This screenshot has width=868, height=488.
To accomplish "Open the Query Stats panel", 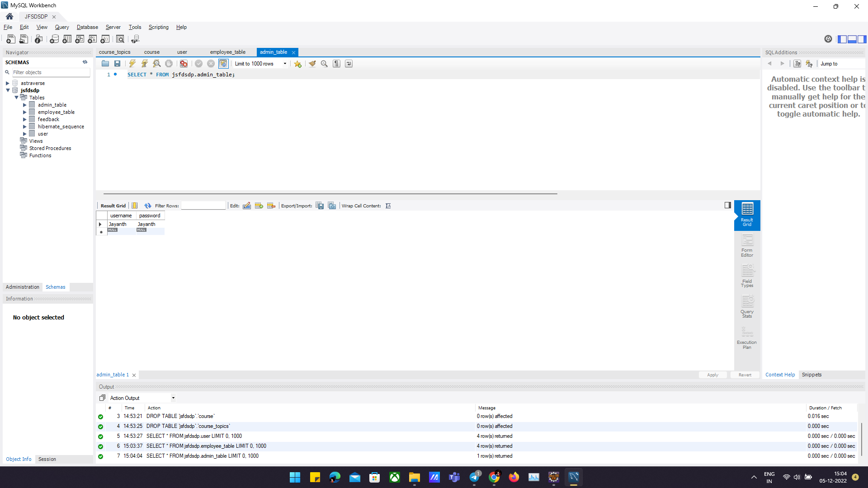I will coord(746,306).
